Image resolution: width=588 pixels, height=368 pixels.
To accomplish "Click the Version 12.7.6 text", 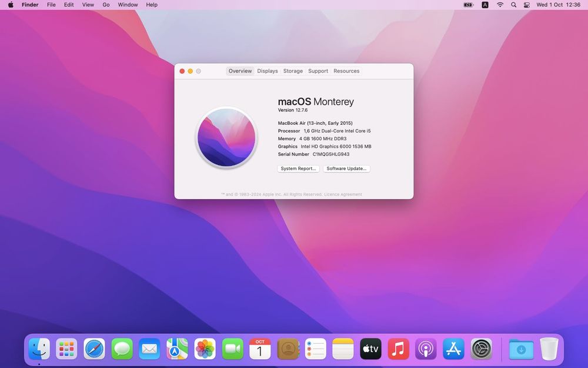I will pos(292,110).
